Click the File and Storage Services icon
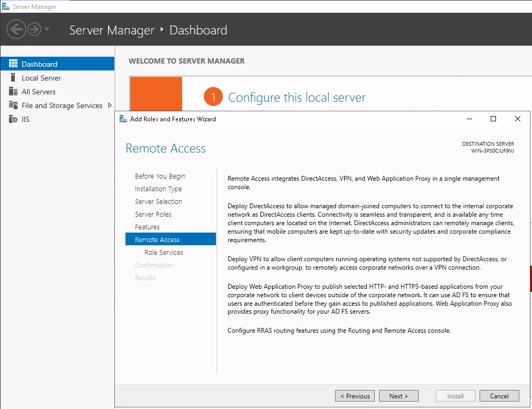532x409 pixels. coord(13,105)
